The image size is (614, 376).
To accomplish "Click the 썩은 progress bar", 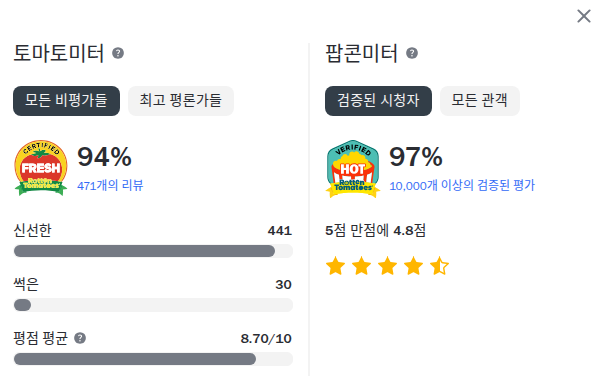I will [153, 305].
